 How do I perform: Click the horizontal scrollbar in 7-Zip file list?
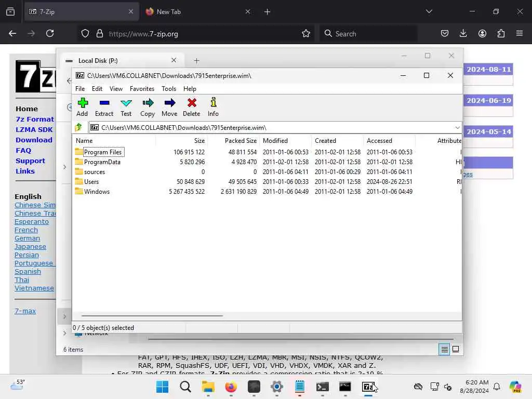point(152,315)
